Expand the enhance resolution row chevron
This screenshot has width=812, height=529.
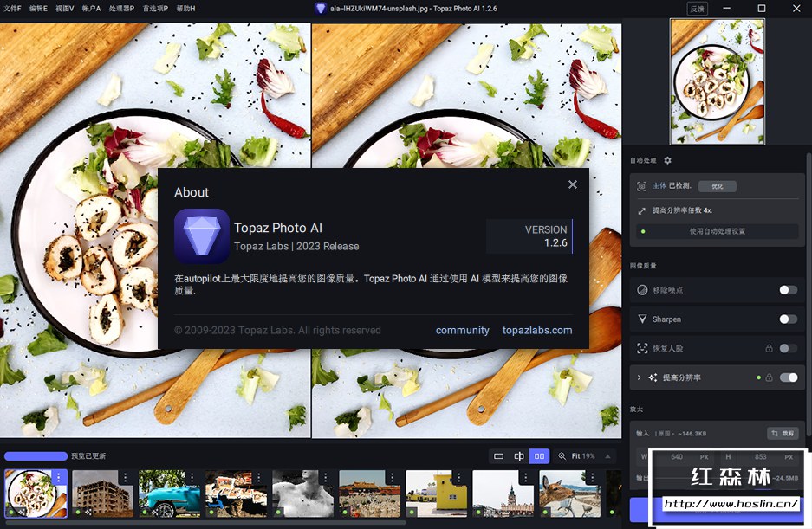click(x=639, y=377)
